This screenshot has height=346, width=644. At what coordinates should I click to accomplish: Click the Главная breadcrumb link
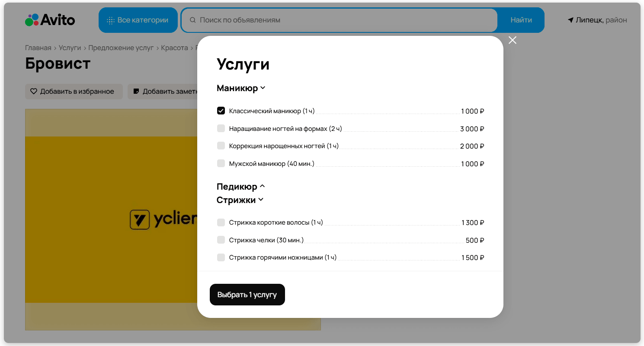(38, 48)
